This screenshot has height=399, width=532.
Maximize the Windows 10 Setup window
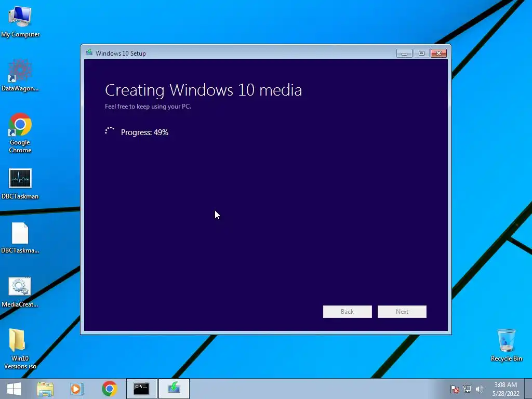pos(421,54)
